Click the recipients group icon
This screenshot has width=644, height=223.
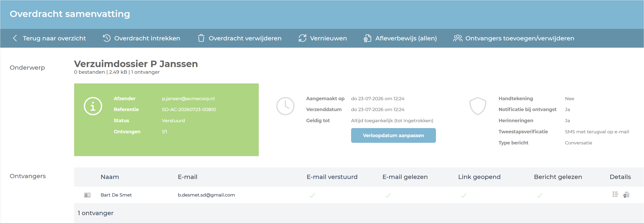point(458,38)
